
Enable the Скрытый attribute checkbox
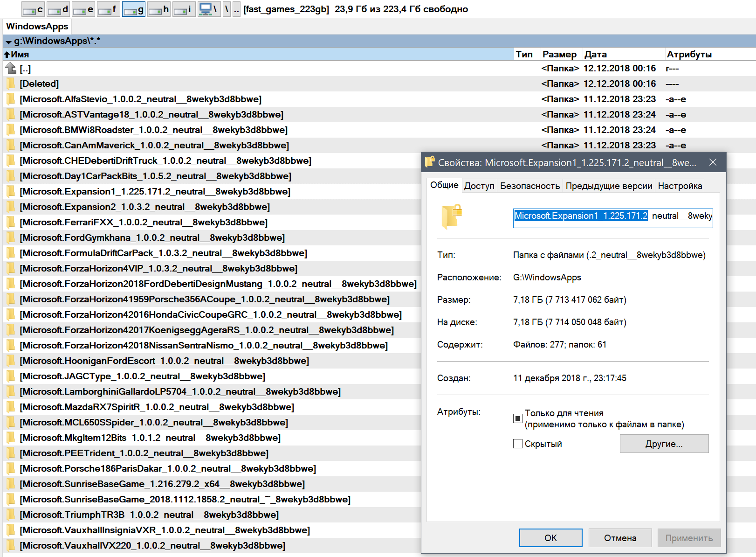(517, 444)
